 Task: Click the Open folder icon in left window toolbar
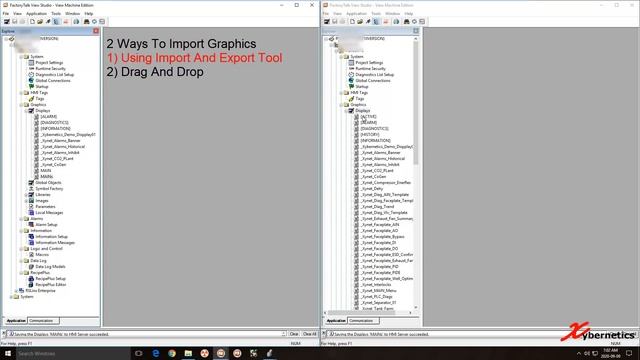coord(40,22)
